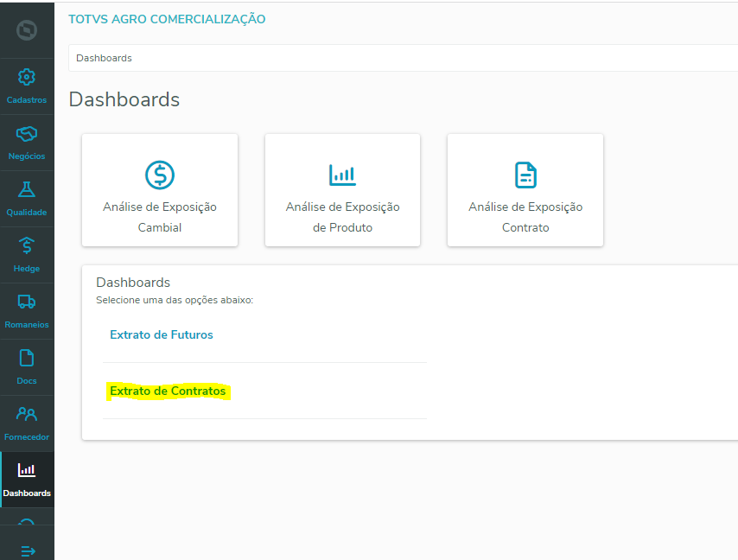The width and height of the screenshot is (738, 560).
Task: Open the Extrato de Contratos link
Action: click(x=168, y=391)
